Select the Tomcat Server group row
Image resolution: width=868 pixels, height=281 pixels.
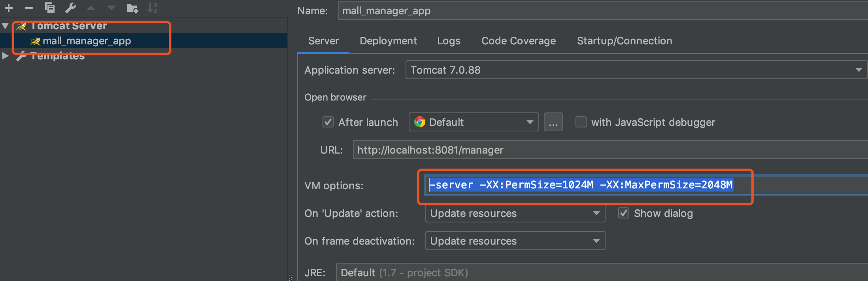click(143, 26)
